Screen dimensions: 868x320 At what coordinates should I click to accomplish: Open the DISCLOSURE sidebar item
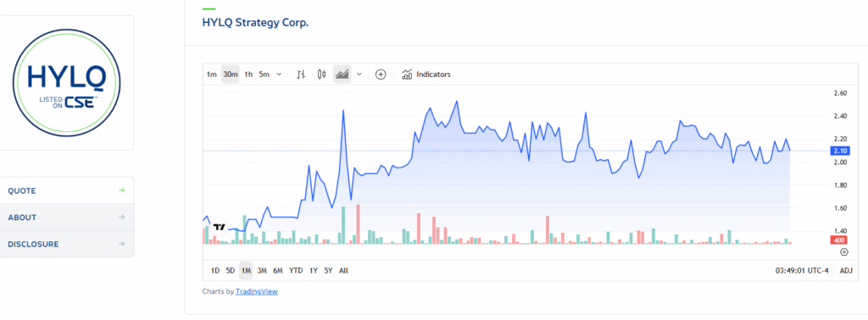pyautogui.click(x=66, y=244)
